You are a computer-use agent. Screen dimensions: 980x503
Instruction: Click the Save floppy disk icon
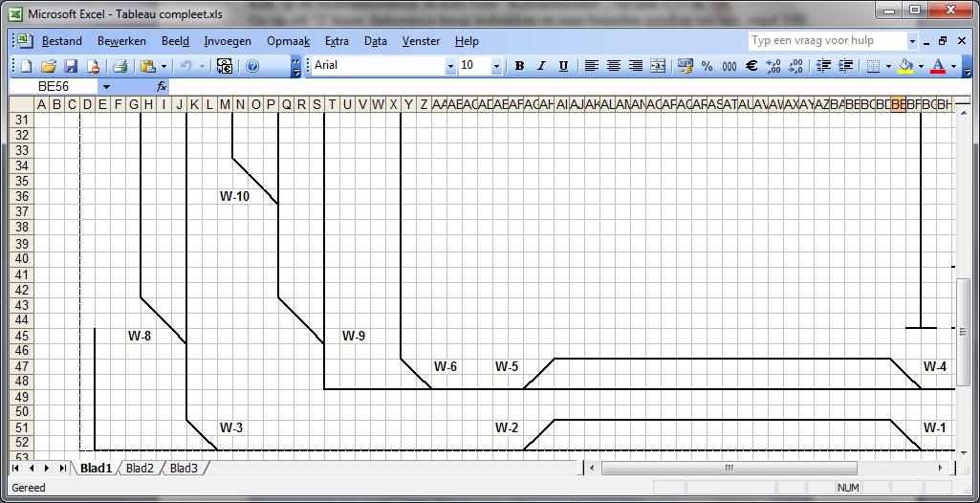tap(71, 66)
